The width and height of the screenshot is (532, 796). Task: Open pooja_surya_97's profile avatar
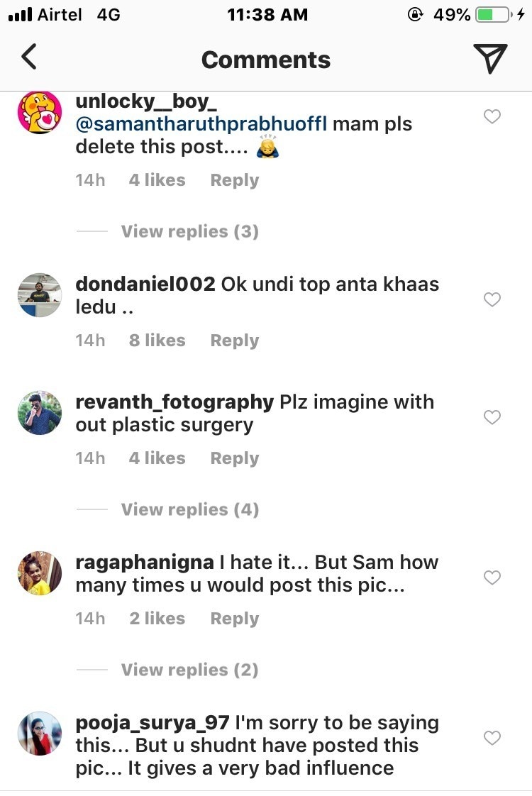[40, 733]
